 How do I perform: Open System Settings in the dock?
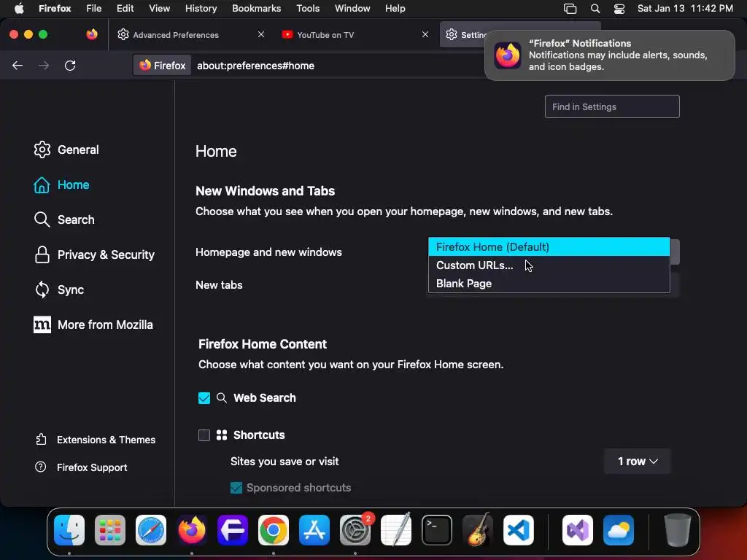pos(355,530)
